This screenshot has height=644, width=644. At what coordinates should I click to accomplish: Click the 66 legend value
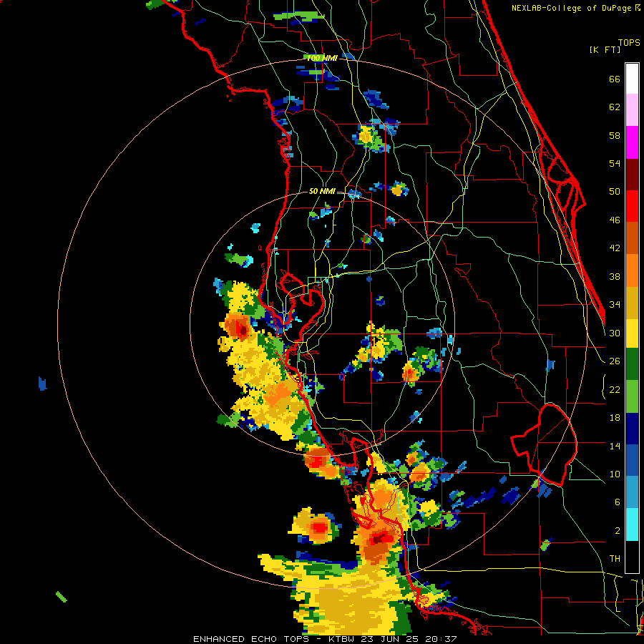tap(615, 79)
